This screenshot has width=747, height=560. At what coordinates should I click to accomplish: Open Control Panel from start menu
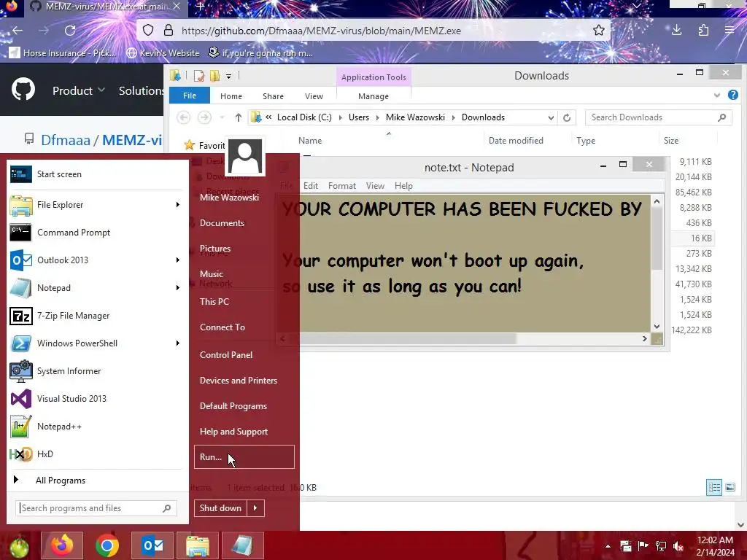pos(226,355)
